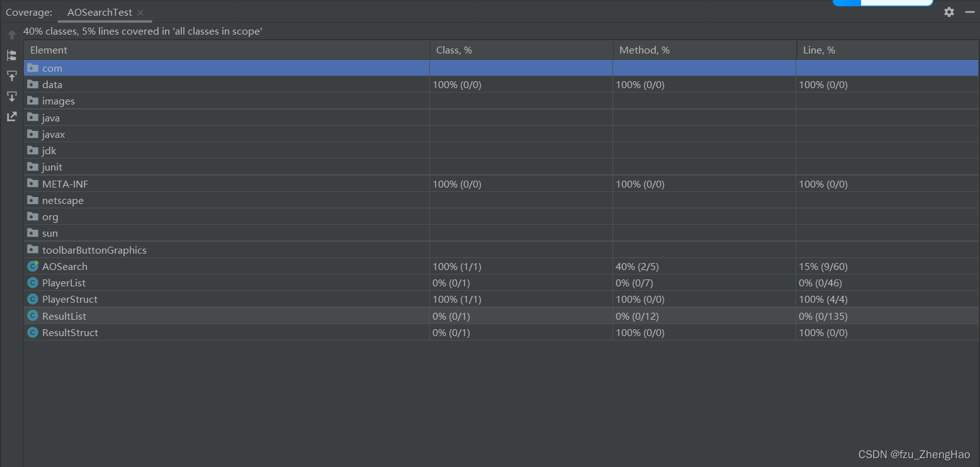This screenshot has width=980, height=467.
Task: Click ResultList line coverage 0% (0/135)
Action: [x=823, y=316]
